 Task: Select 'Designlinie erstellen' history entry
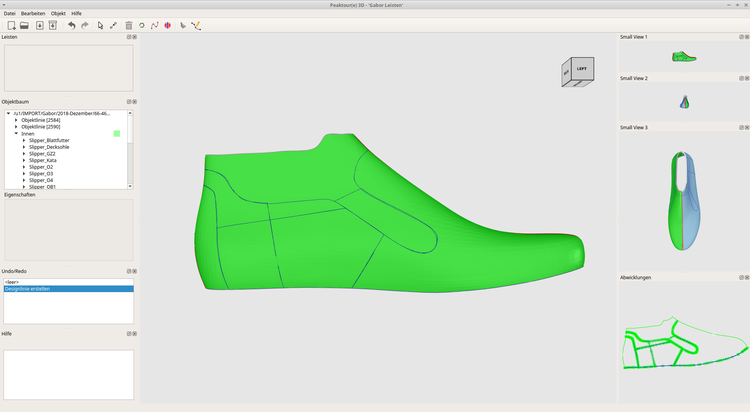(68, 289)
